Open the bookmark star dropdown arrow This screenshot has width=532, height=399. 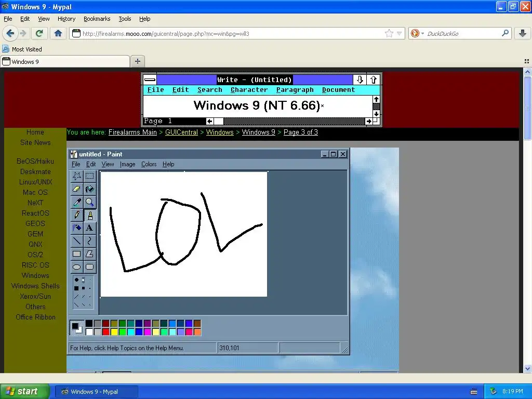[x=400, y=33]
